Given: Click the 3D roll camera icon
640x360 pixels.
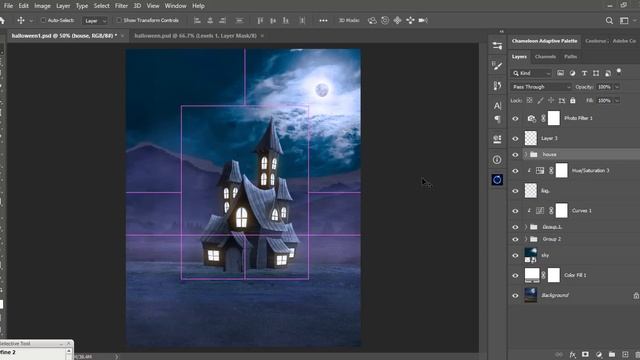Looking at the screenshot, I should click(x=385, y=20).
